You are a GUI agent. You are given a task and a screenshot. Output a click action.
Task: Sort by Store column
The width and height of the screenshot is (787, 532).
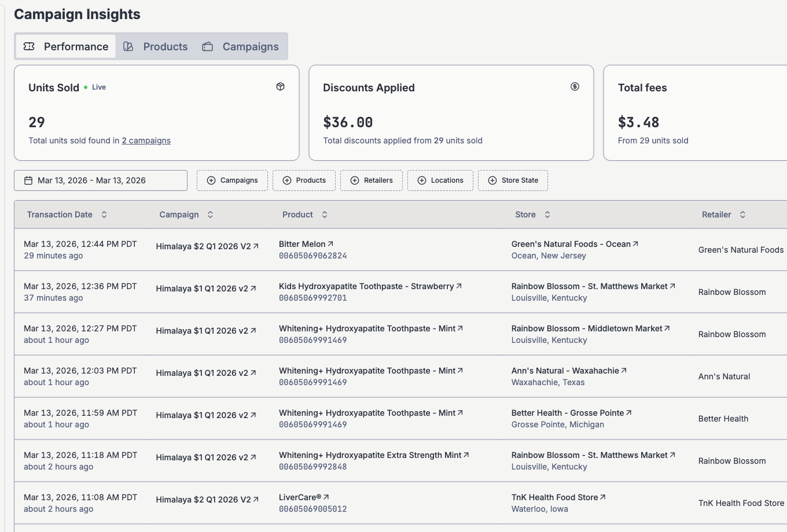point(533,215)
